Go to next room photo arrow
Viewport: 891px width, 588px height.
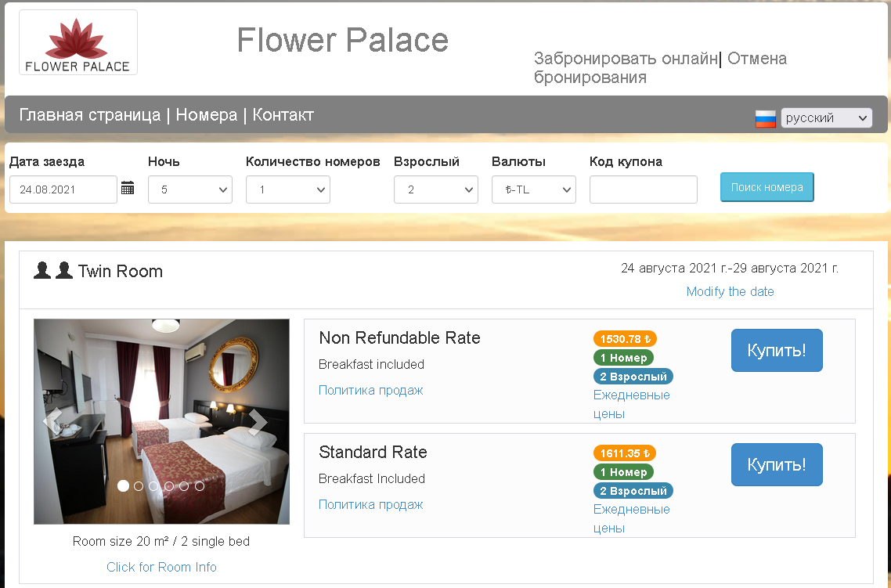click(258, 421)
